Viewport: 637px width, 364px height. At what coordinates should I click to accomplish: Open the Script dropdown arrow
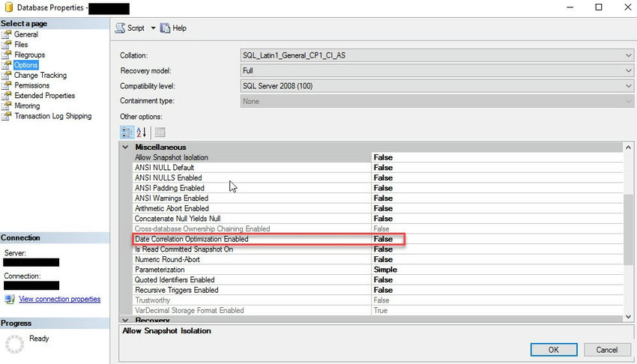[x=153, y=28]
